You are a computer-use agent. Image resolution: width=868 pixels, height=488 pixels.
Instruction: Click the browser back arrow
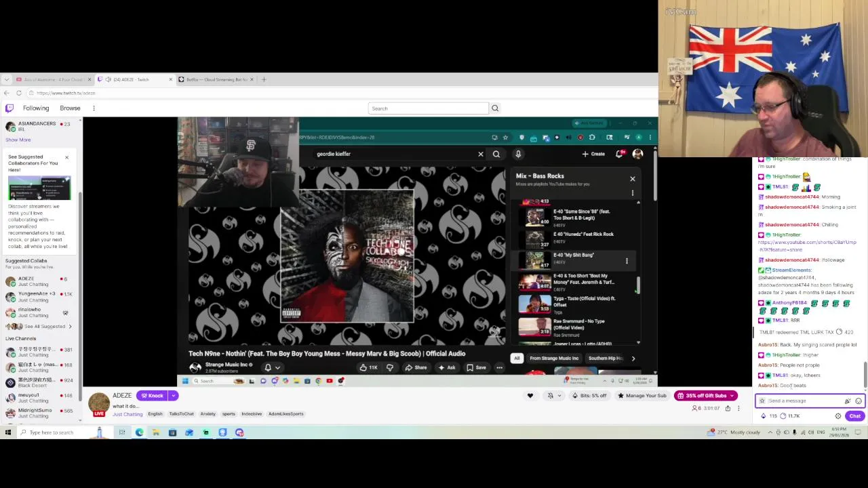6,93
